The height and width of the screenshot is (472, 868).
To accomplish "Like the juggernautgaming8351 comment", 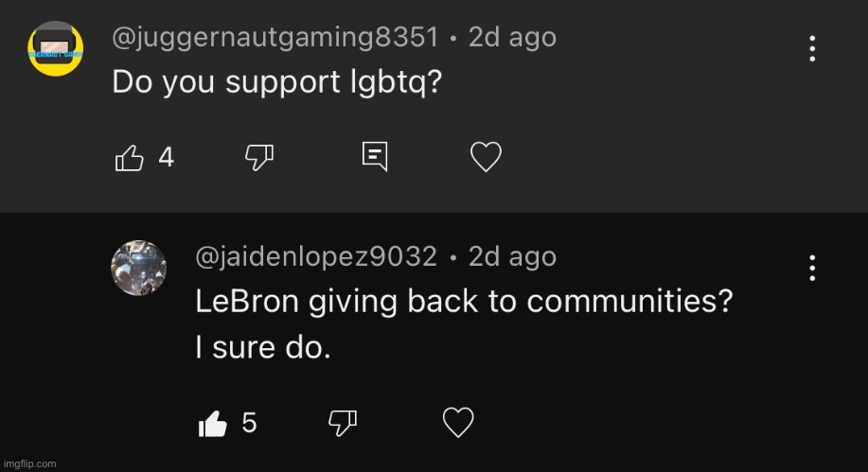I will click(x=129, y=158).
